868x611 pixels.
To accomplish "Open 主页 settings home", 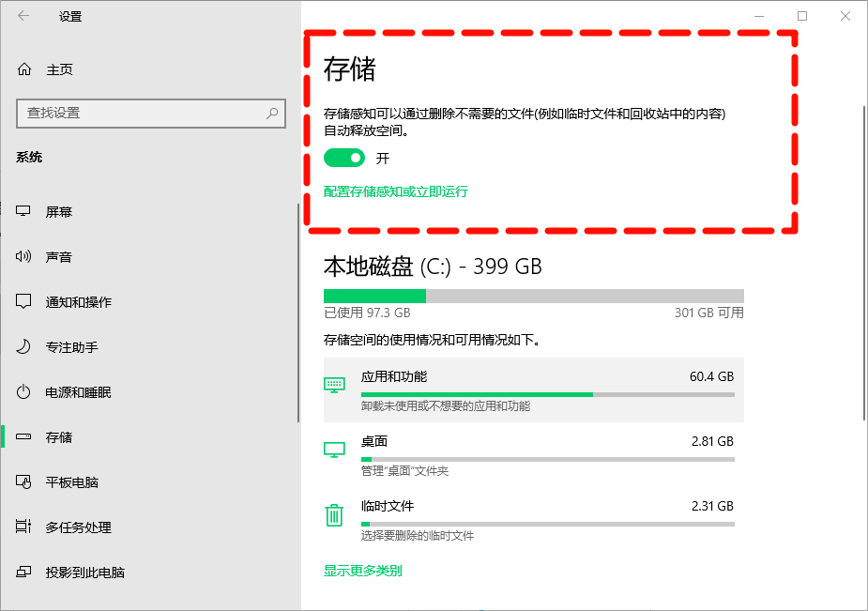I will (x=59, y=69).
